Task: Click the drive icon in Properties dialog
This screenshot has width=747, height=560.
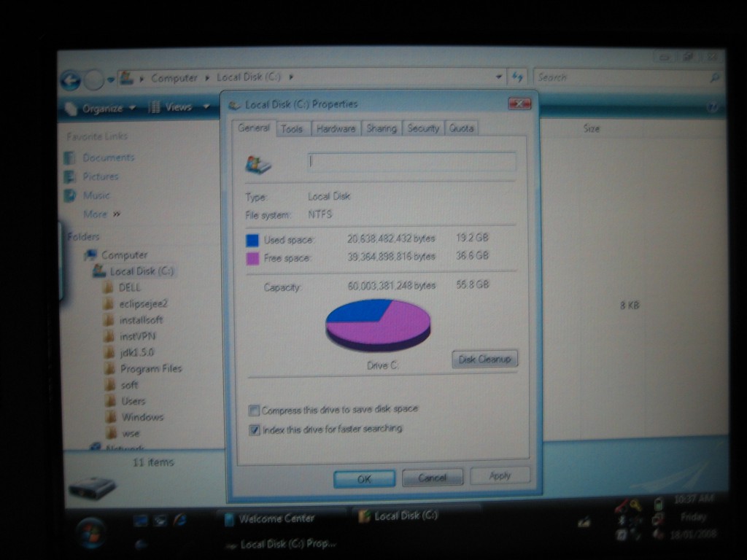Action: click(x=258, y=165)
